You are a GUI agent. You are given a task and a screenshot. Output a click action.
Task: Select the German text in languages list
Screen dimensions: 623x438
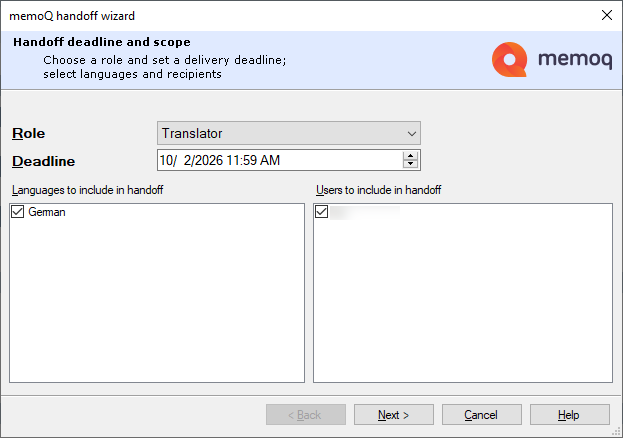[x=47, y=212]
